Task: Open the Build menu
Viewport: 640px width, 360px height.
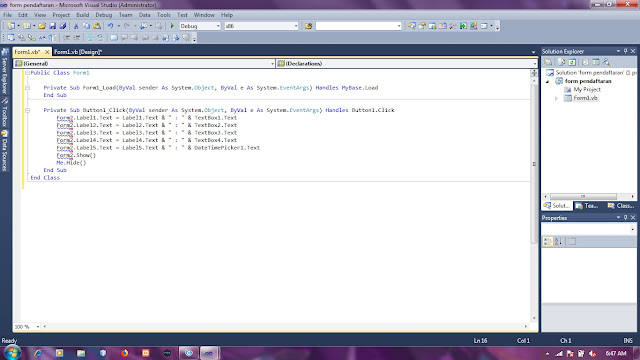Action: click(82, 15)
